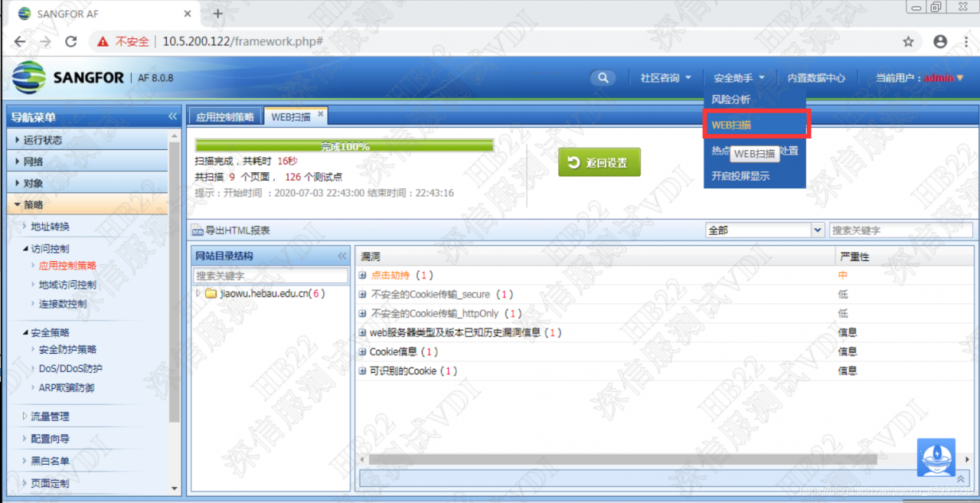Switch to the 应用控制策略 tab

click(224, 117)
